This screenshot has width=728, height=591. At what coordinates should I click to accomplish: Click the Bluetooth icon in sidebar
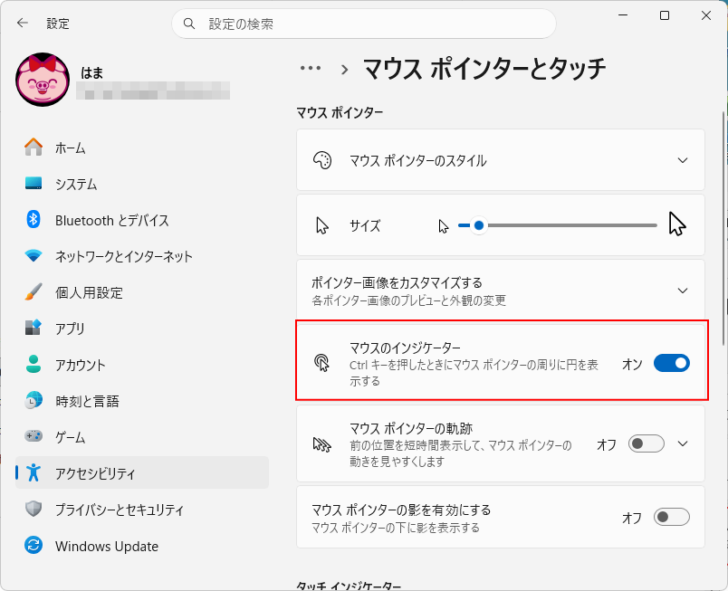33,219
